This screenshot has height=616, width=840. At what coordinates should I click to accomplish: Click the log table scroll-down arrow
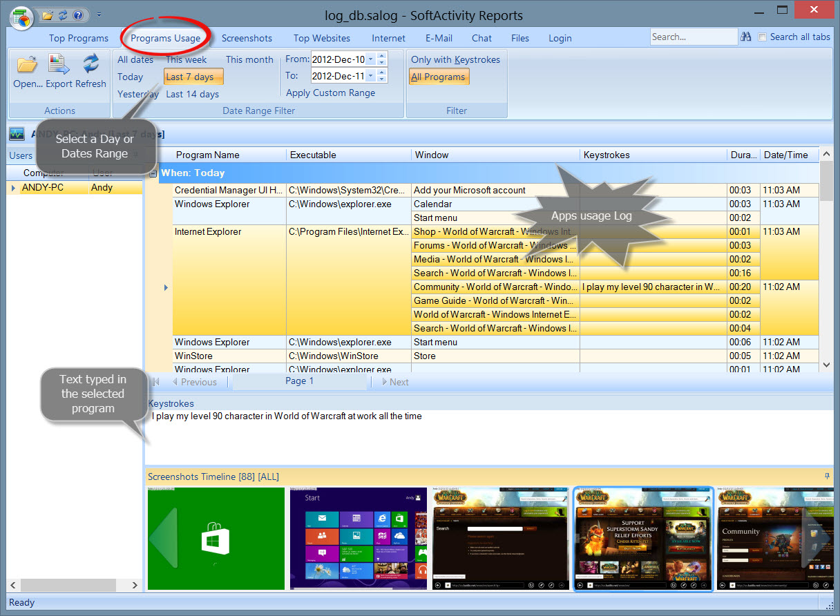pyautogui.click(x=826, y=364)
